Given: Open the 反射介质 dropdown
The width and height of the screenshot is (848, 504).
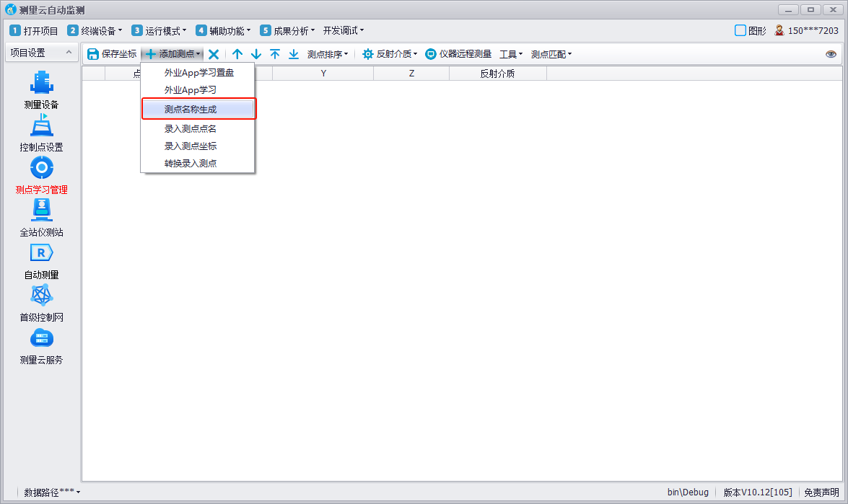Looking at the screenshot, I should point(390,54).
